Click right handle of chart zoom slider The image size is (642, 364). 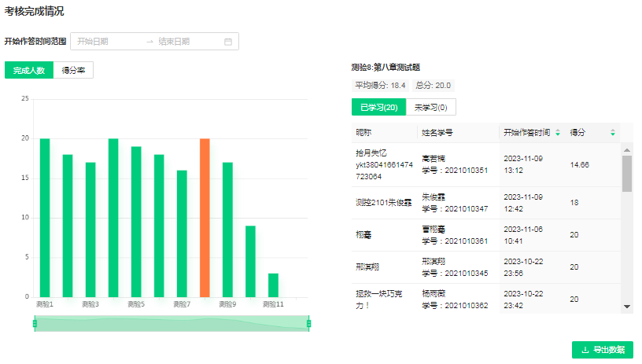click(308, 323)
